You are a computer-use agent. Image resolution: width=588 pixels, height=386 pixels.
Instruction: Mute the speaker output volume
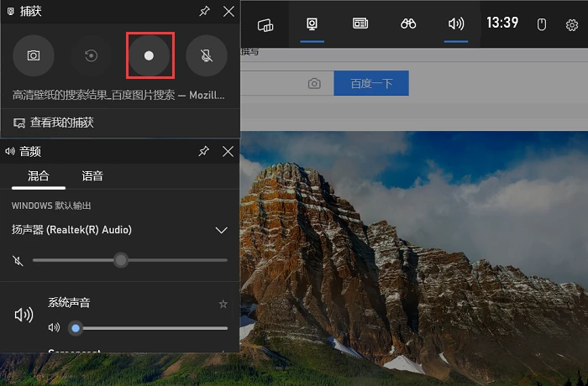pos(18,260)
